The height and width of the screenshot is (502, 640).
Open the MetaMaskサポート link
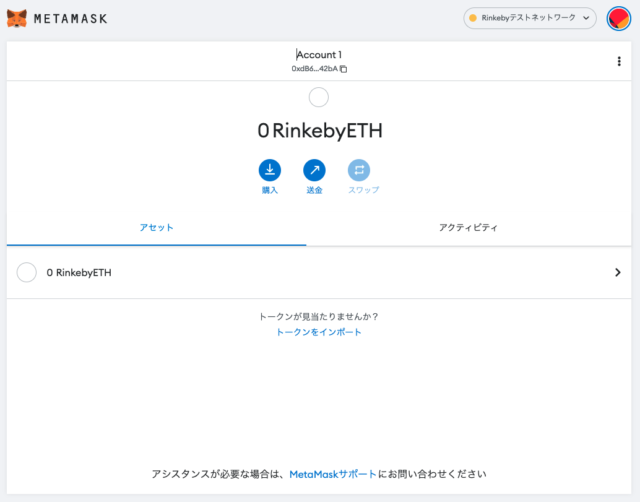[x=333, y=474]
